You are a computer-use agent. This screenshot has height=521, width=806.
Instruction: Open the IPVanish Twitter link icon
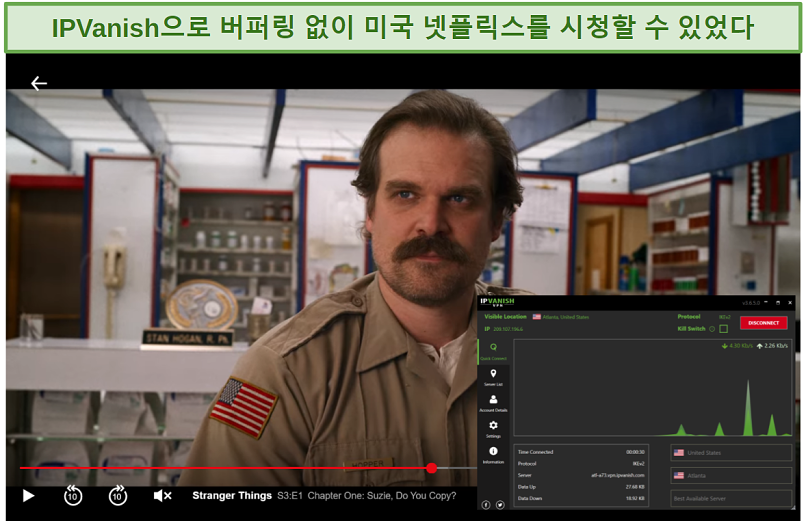coord(500,505)
